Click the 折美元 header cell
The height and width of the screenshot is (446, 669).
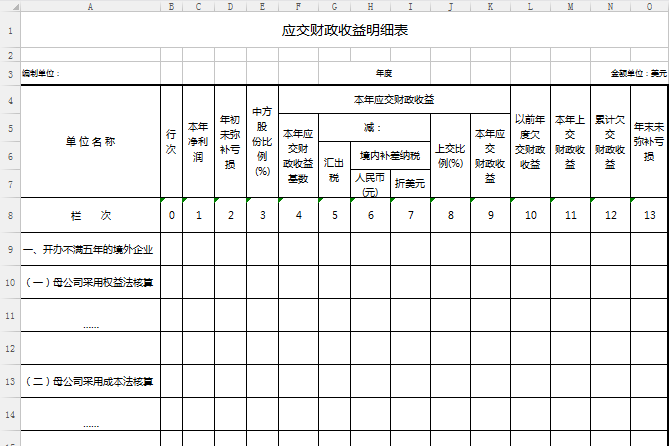(x=409, y=184)
